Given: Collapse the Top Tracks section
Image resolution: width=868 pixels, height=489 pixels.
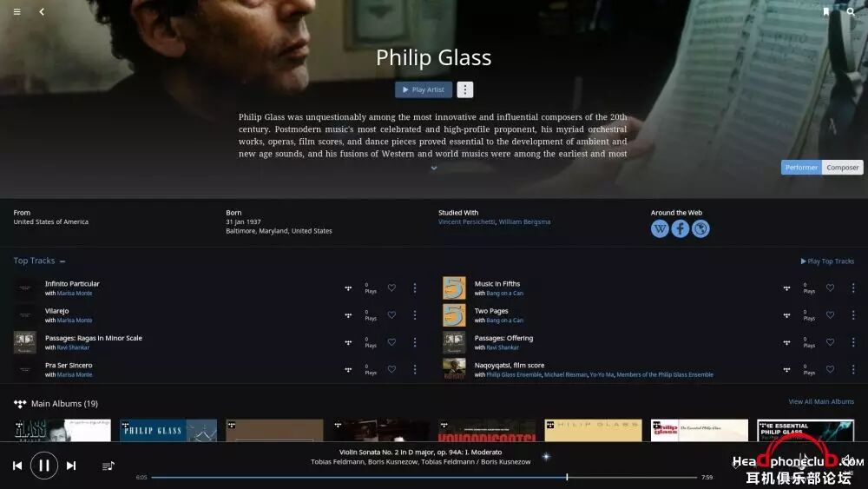Looking at the screenshot, I should [62, 261].
